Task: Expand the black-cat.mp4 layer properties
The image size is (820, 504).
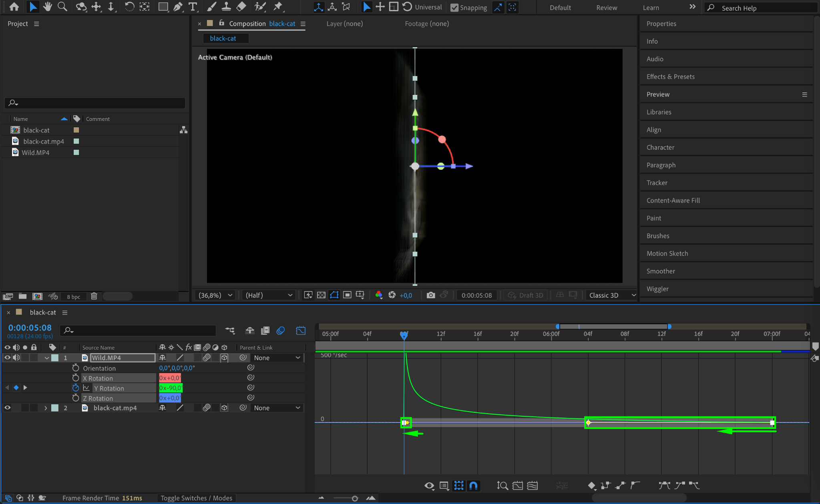Action: [46, 408]
